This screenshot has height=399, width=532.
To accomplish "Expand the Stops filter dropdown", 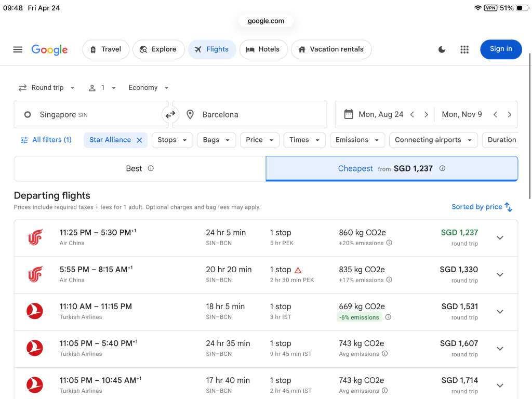I will coord(172,140).
